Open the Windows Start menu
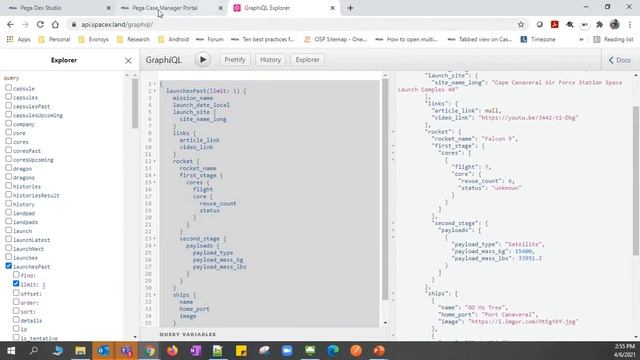 11,351
